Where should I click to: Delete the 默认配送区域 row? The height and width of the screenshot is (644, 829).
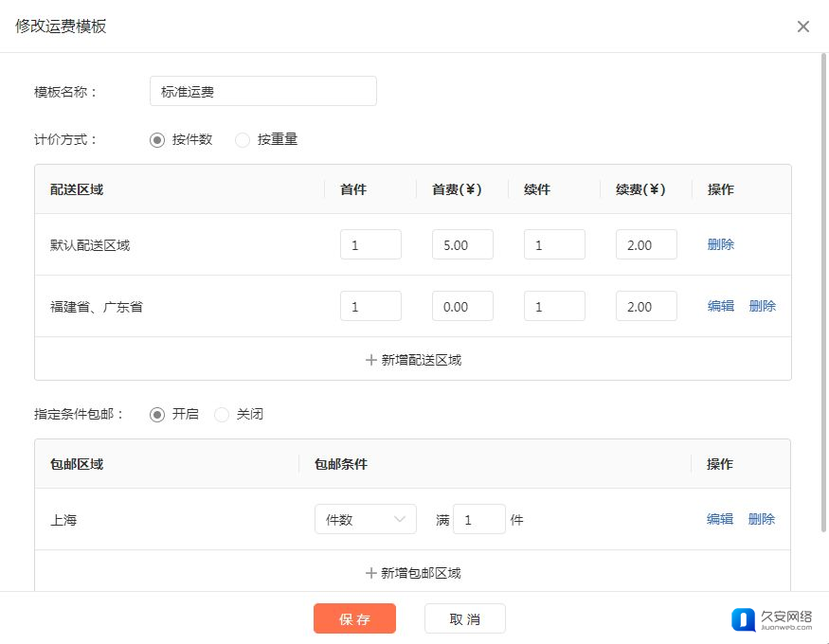pyautogui.click(x=720, y=244)
